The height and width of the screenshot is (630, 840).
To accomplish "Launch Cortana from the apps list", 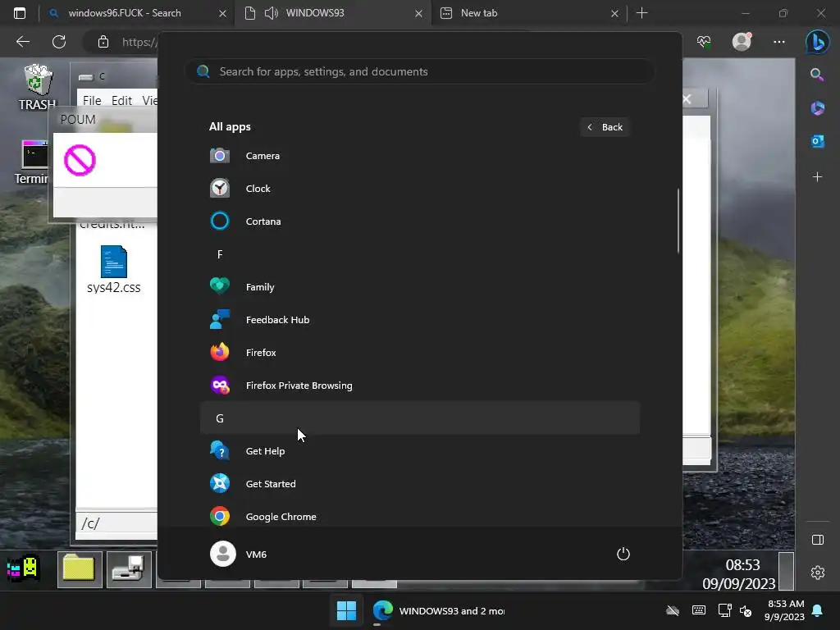I will click(x=419, y=221).
